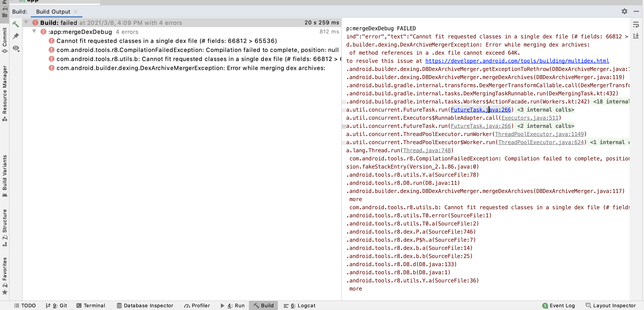Open second FutureTask.java:266 link with 2 internal calls

(481, 126)
